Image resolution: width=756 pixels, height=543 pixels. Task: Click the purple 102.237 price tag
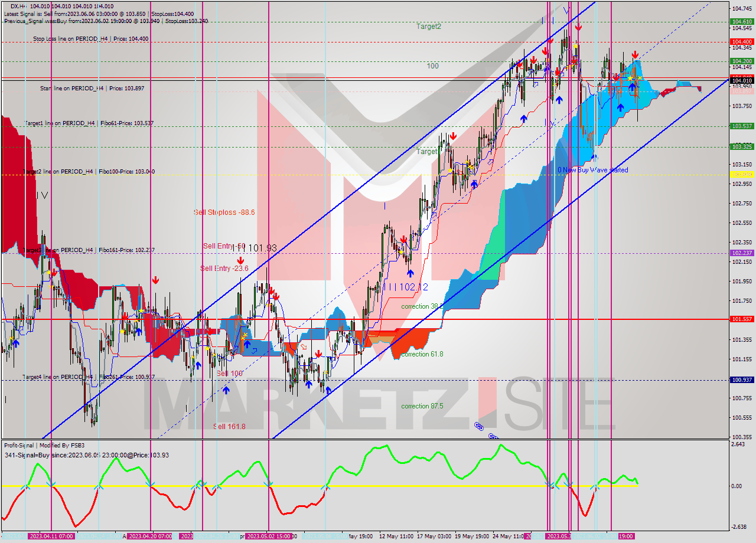[x=742, y=253]
